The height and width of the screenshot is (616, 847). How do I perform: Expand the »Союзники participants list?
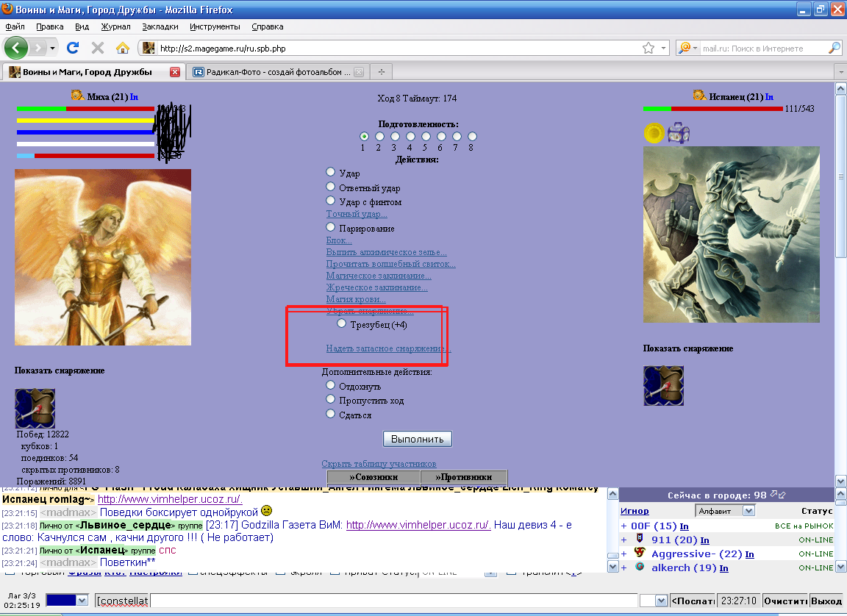tap(374, 477)
